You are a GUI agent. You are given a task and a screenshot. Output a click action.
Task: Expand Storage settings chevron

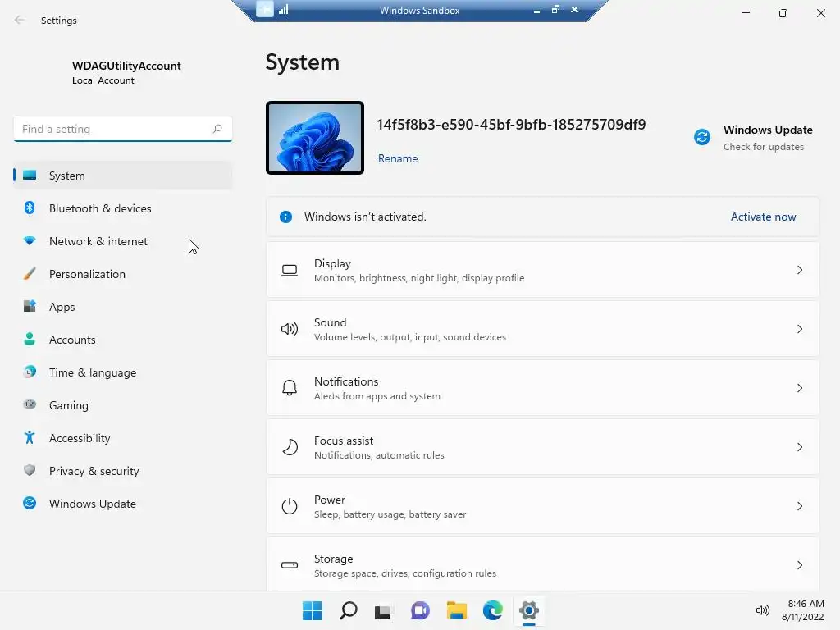(x=799, y=564)
